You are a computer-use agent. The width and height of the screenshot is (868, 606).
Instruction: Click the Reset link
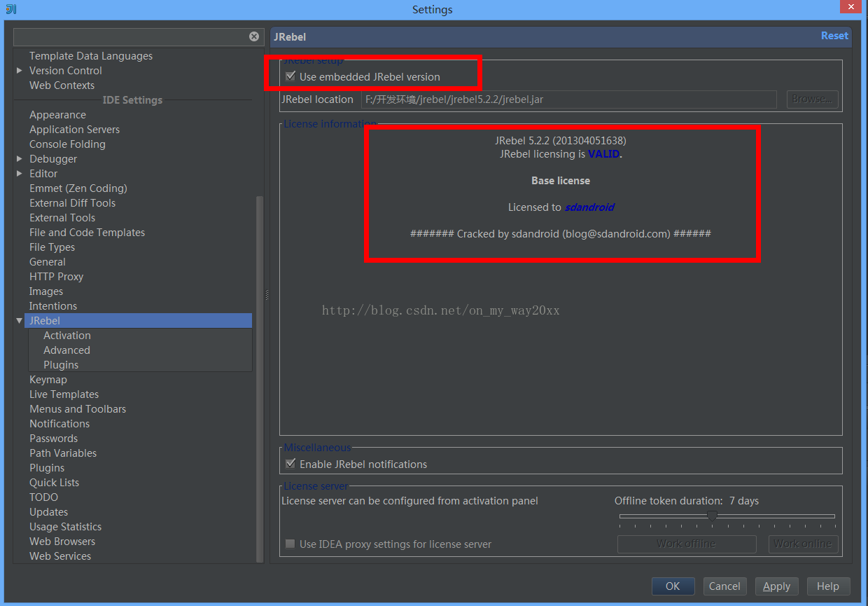tap(834, 36)
